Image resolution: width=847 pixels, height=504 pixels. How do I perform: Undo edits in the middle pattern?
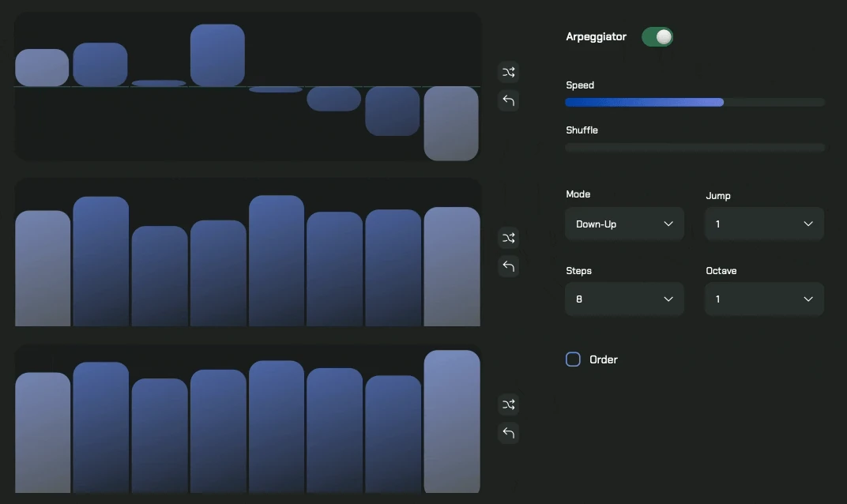point(508,266)
